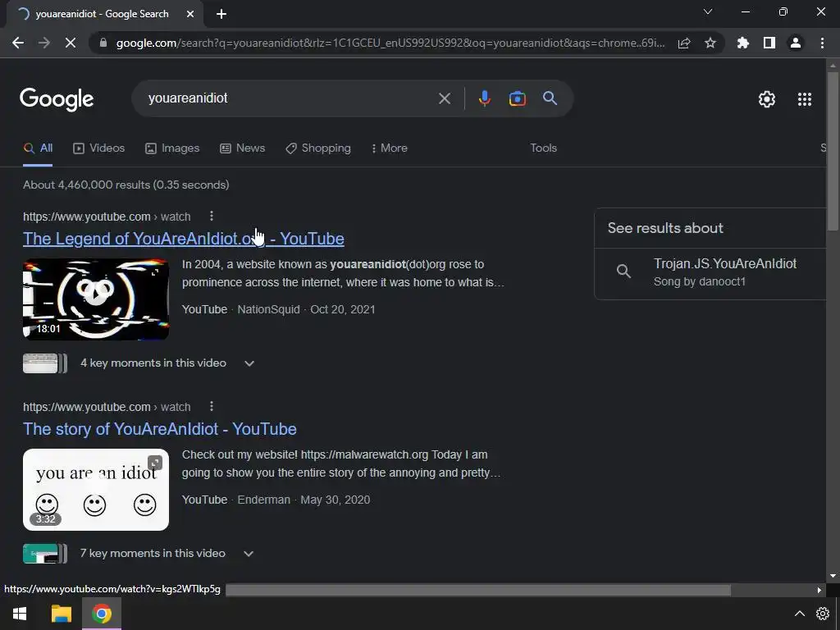This screenshot has width=840, height=630.
Task: Bookmark this page with the star
Action: click(710, 43)
